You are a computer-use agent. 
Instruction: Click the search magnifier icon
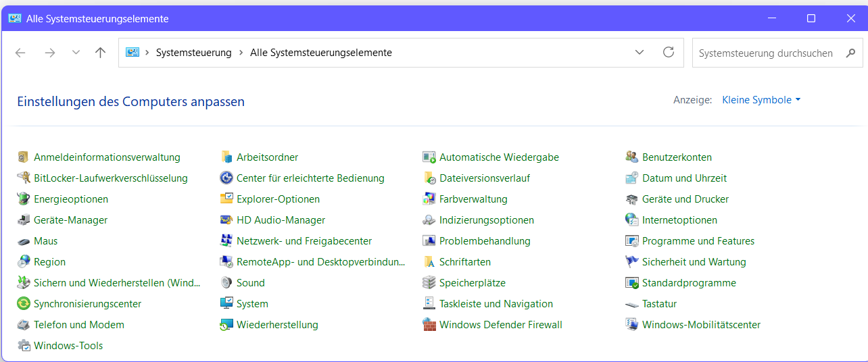[850, 53]
